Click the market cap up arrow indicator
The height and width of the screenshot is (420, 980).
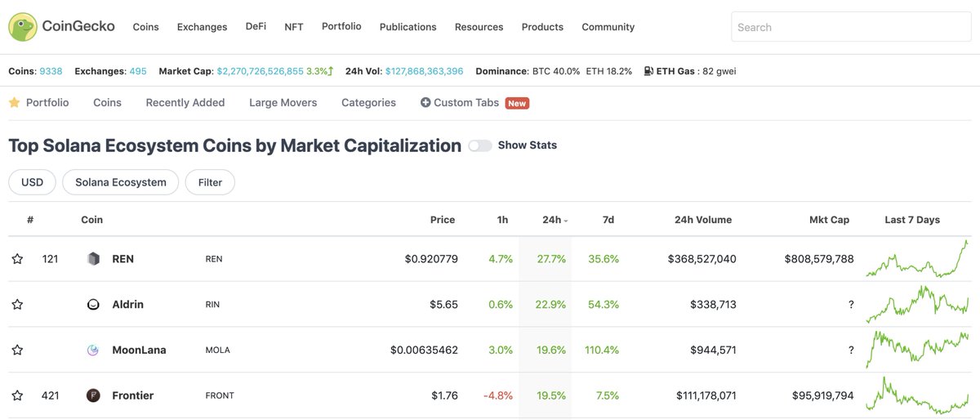(x=331, y=71)
